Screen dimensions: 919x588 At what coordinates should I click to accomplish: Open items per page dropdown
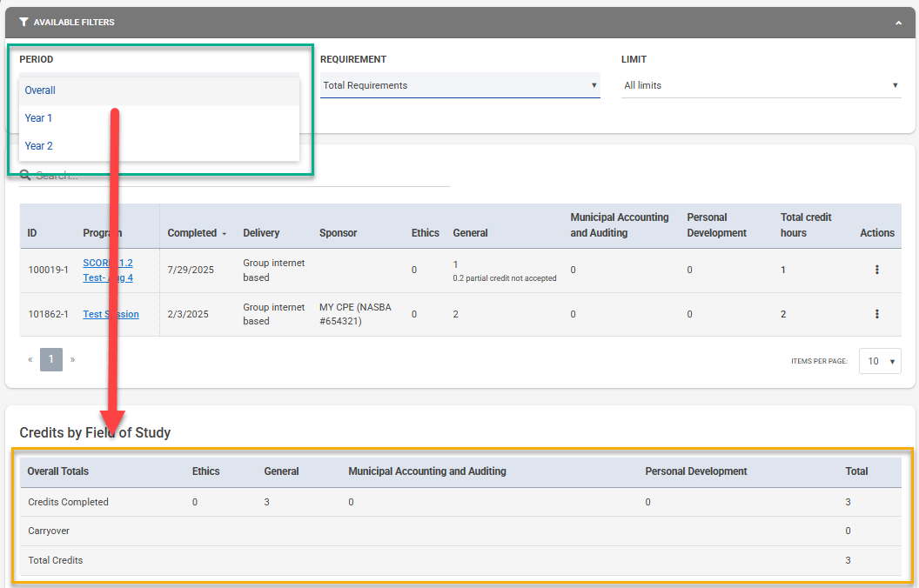tap(879, 361)
